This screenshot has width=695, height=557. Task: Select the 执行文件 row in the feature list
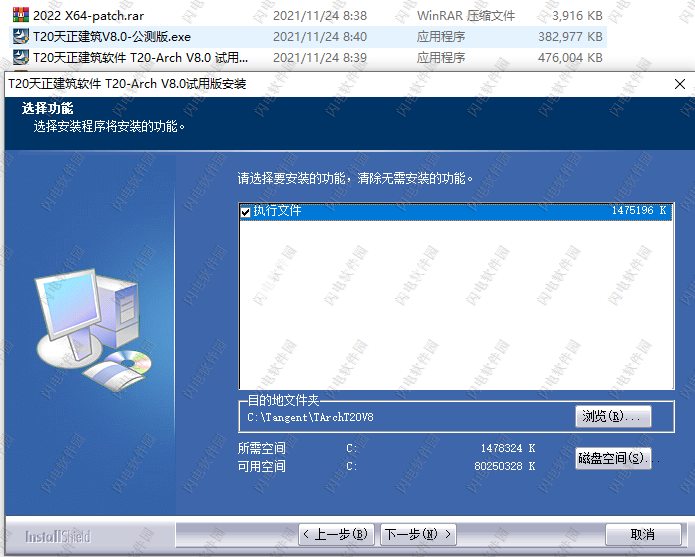(456, 211)
